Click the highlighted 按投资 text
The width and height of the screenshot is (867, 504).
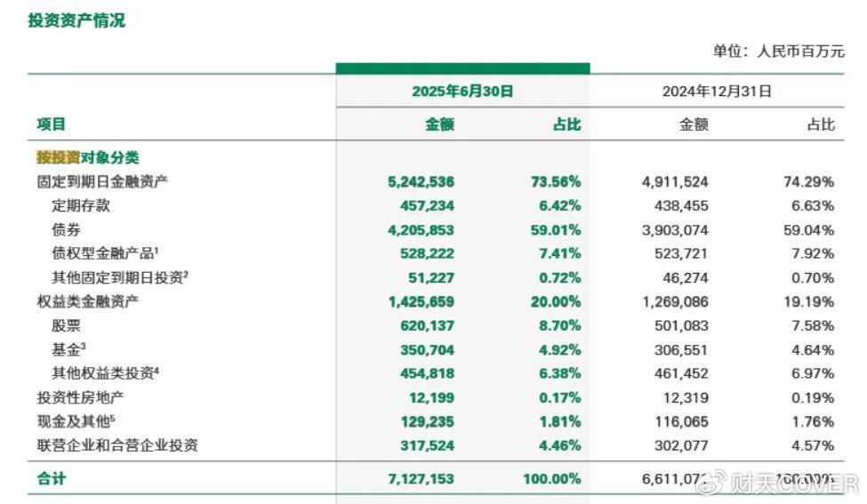point(58,157)
